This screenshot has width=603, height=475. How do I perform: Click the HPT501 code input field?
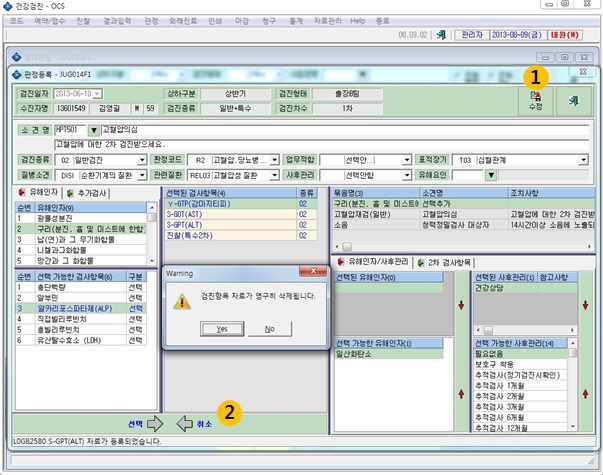[70, 130]
